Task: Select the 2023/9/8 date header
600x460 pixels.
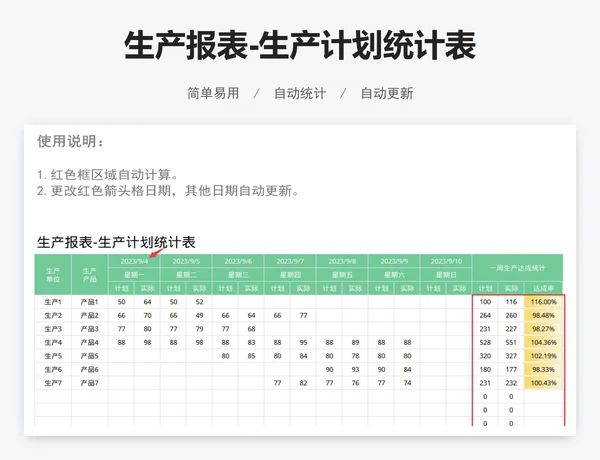Action: tap(342, 261)
